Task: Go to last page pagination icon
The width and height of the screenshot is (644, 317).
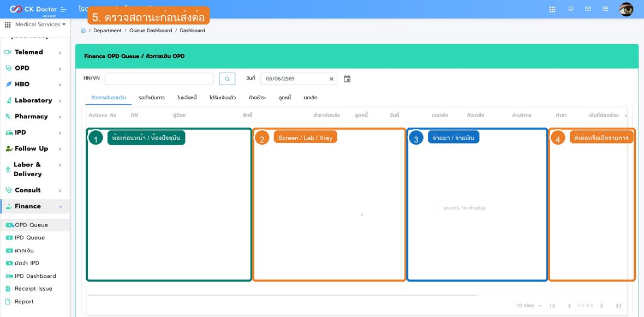Action: point(618,306)
